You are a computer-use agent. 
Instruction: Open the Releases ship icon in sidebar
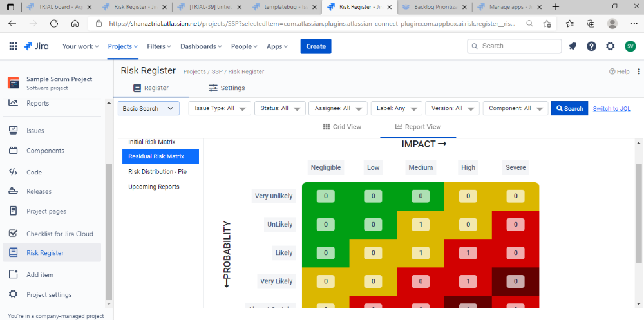[13, 191]
